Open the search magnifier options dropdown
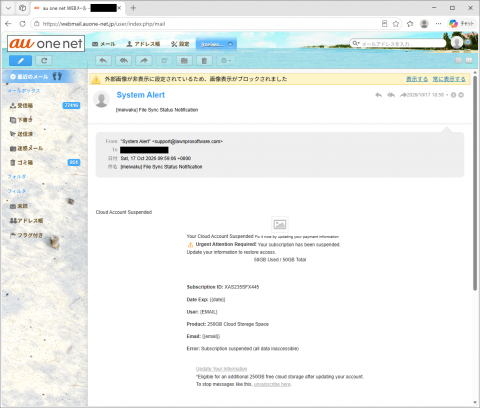 pos(356,43)
